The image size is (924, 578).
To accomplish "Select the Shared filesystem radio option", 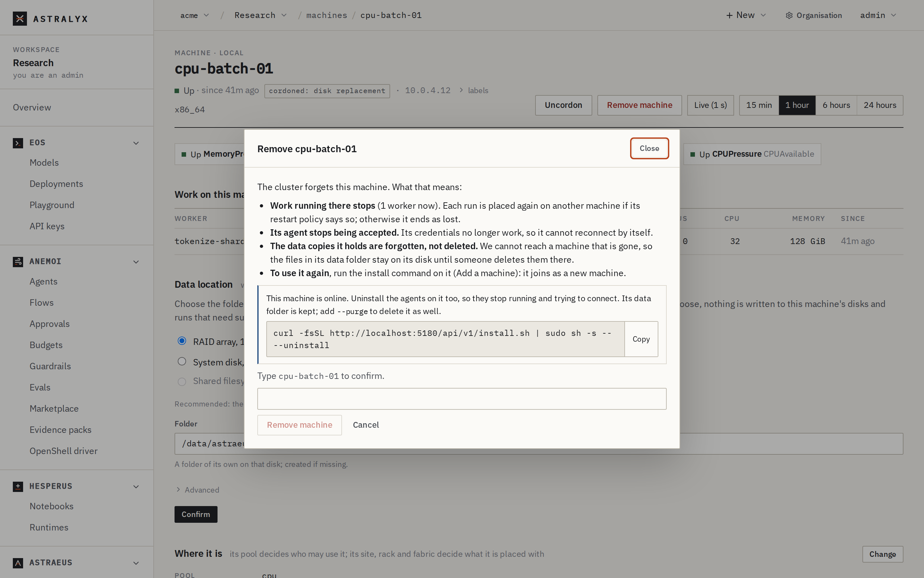I will point(182,381).
